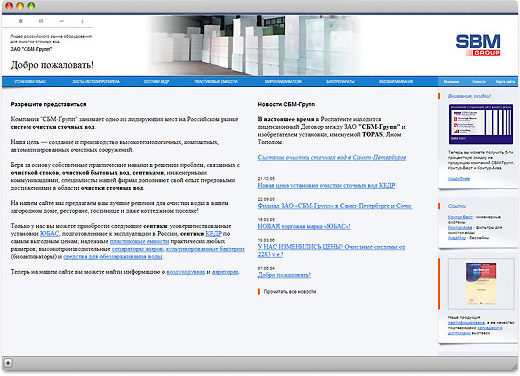Click the square icon beside the home icon

pyautogui.click(x=41, y=21)
